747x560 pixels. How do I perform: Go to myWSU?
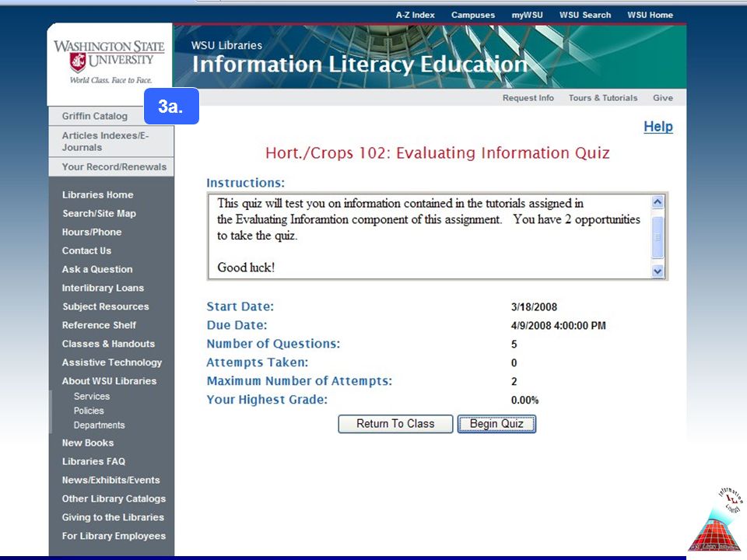coord(527,15)
